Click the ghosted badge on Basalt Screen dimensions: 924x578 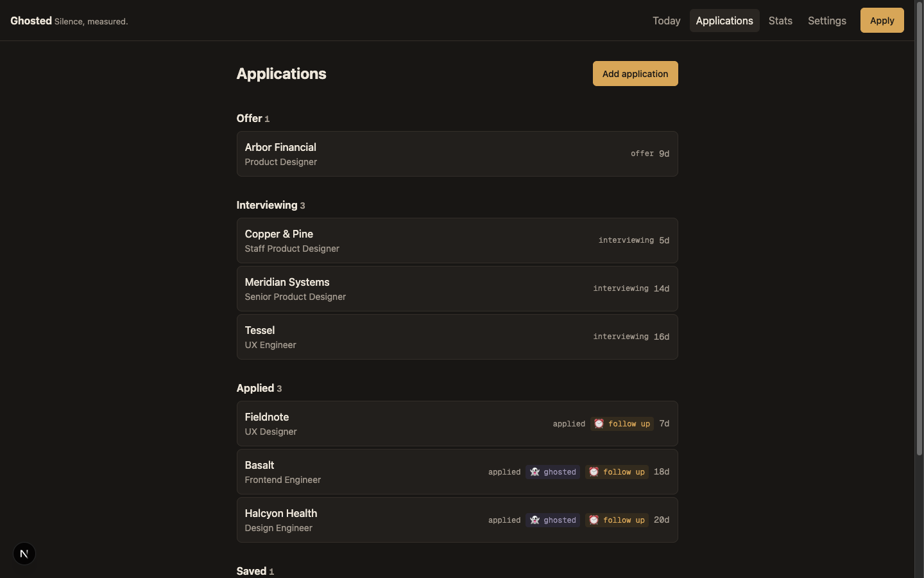[x=552, y=472]
